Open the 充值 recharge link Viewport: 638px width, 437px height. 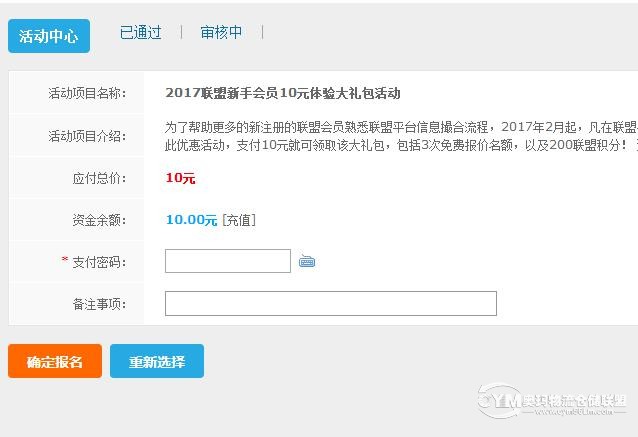pos(239,220)
